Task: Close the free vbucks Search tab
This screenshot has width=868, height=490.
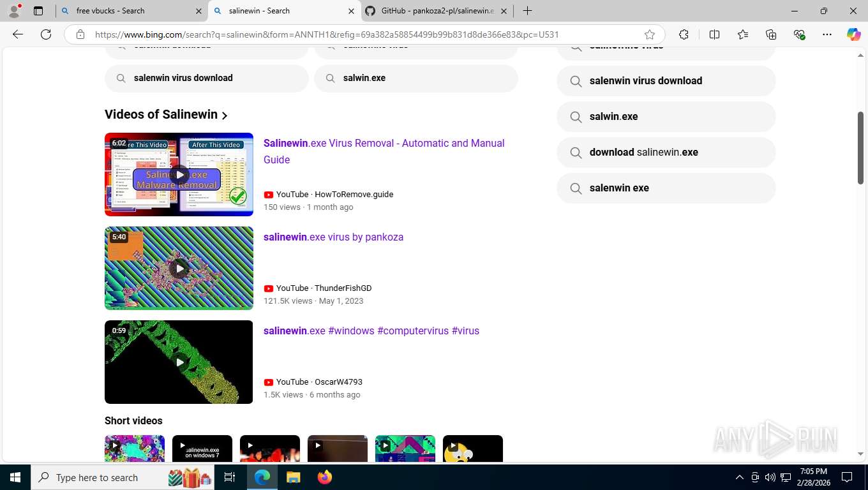Action: 198,11
